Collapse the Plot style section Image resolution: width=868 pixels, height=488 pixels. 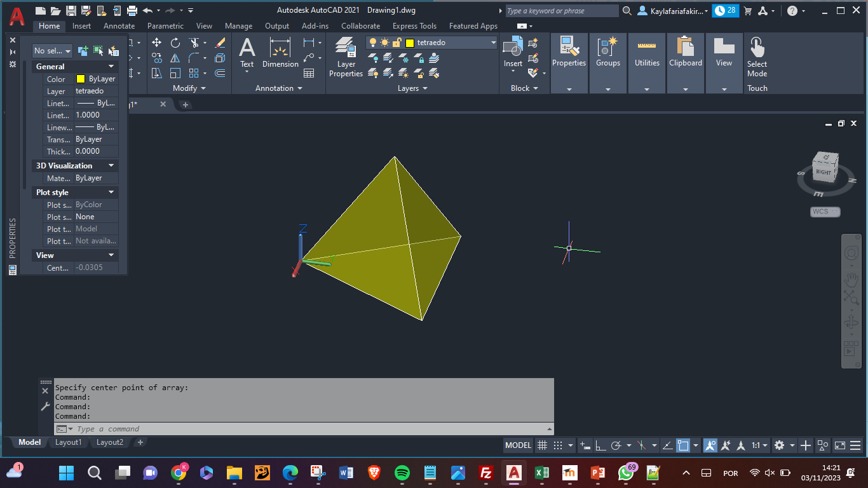coord(111,192)
